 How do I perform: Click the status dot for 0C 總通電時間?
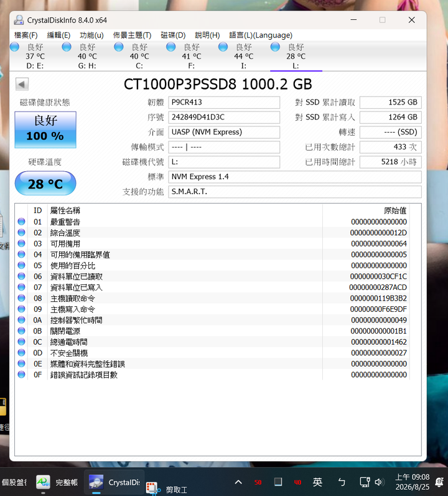[22, 342]
